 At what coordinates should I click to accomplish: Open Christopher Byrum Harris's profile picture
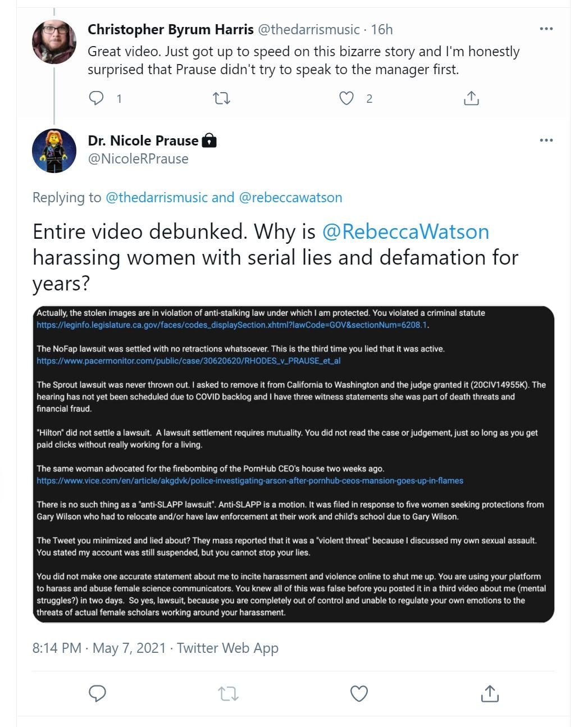point(54,42)
